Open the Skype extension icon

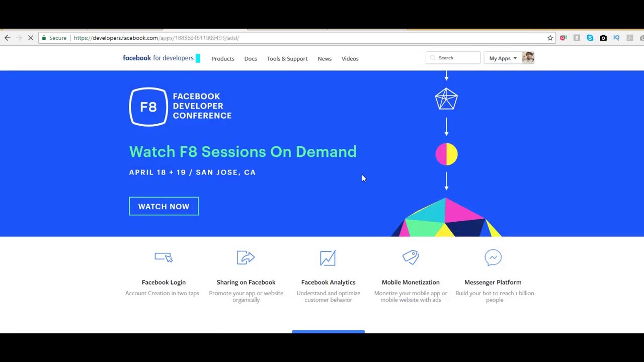click(590, 38)
